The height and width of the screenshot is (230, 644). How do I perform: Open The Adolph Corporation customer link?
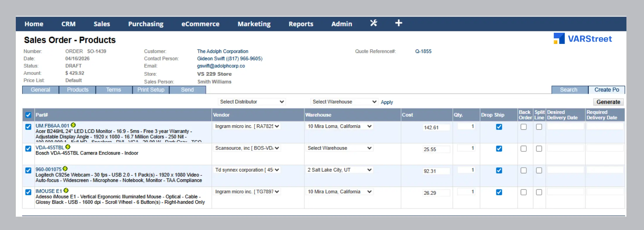(222, 51)
